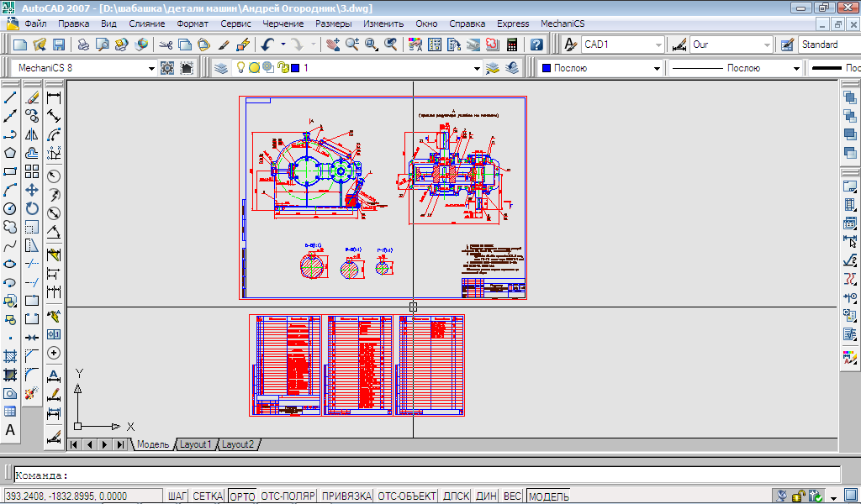Open the QuickCalc calculator icon
Screen dimensions: 861x504
click(512, 45)
